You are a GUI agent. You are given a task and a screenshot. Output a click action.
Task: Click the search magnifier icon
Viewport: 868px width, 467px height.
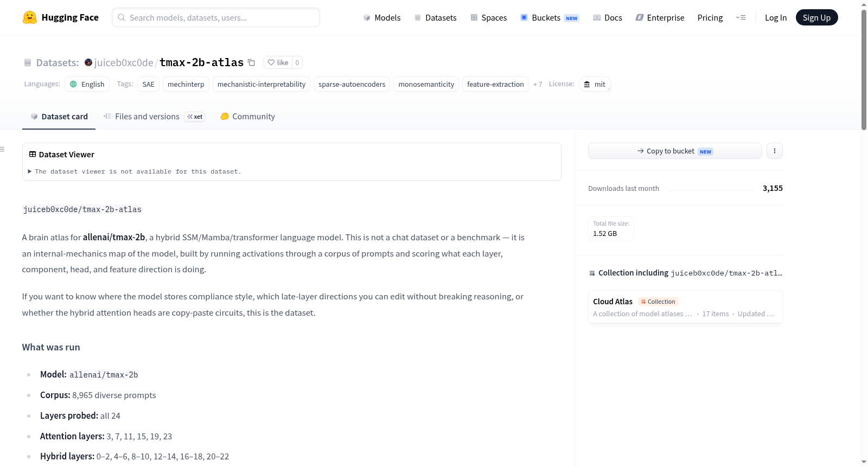(x=122, y=17)
